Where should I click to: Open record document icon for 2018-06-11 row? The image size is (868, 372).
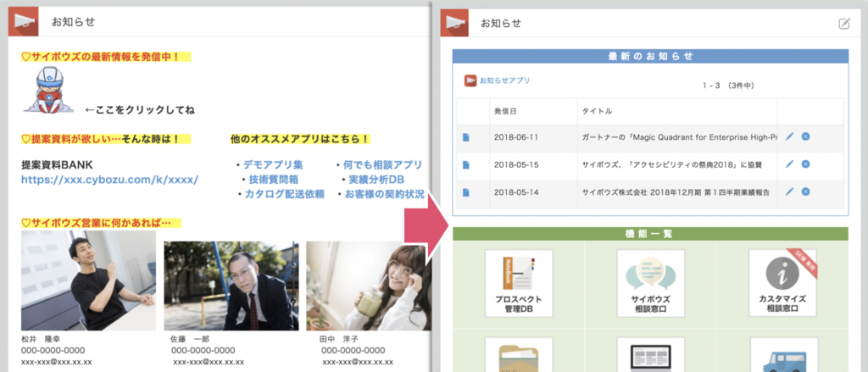466,137
